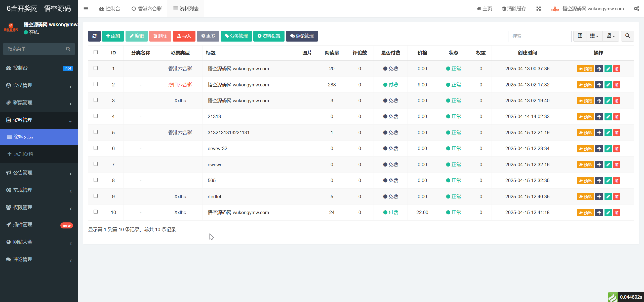This screenshot has height=302, width=644.
Task: Click the refresh icon button in toolbar
Action: tap(94, 36)
